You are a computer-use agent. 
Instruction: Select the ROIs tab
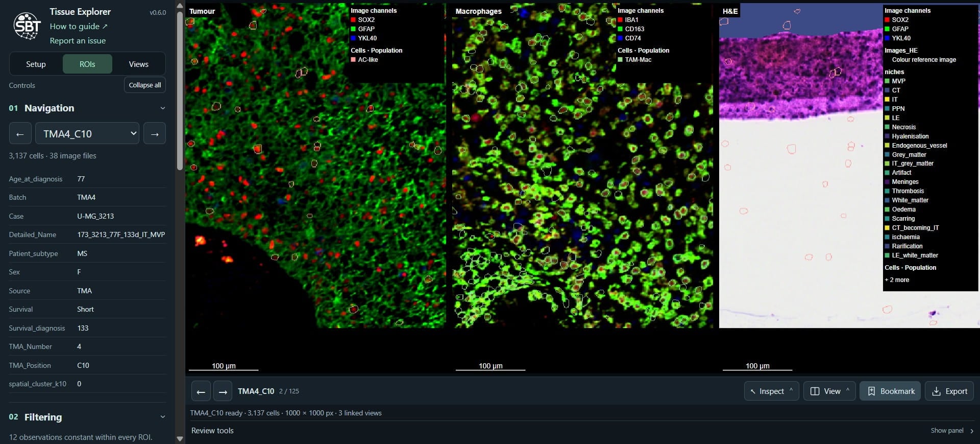coord(87,64)
